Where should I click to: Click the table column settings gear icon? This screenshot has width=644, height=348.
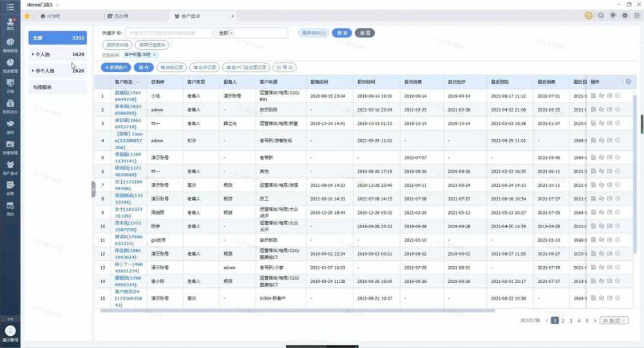(x=628, y=81)
